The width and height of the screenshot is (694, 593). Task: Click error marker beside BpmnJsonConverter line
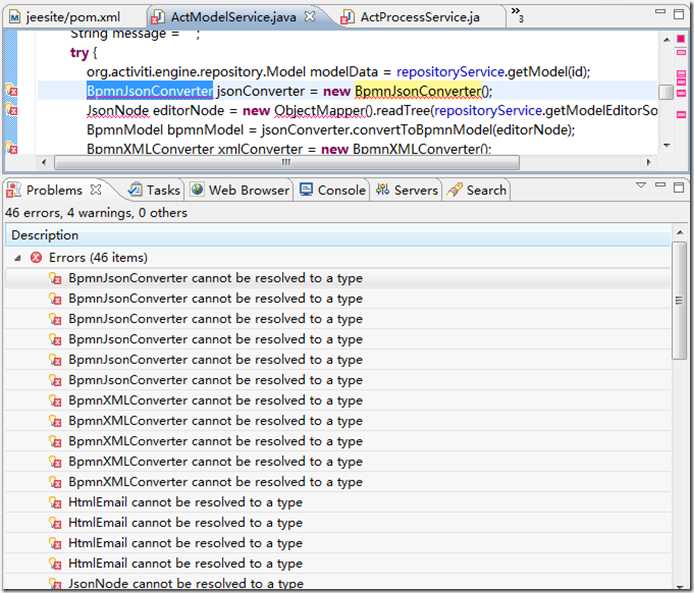[x=11, y=91]
